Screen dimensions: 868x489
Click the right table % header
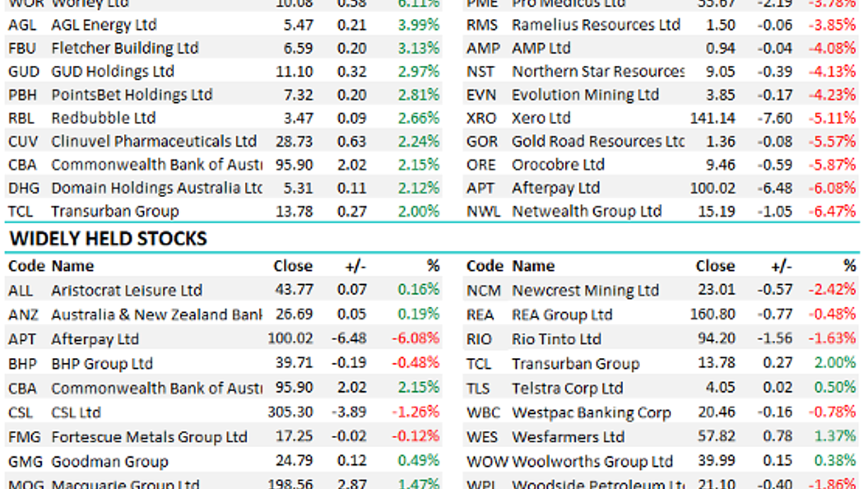[850, 266]
